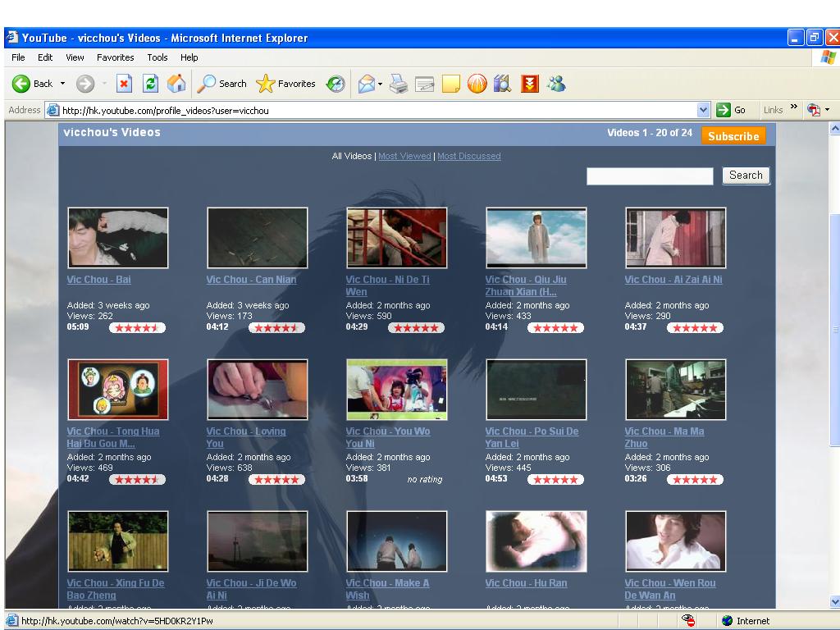Open the Mail button dropdown arrow
This screenshot has height=630, width=840.
click(380, 84)
